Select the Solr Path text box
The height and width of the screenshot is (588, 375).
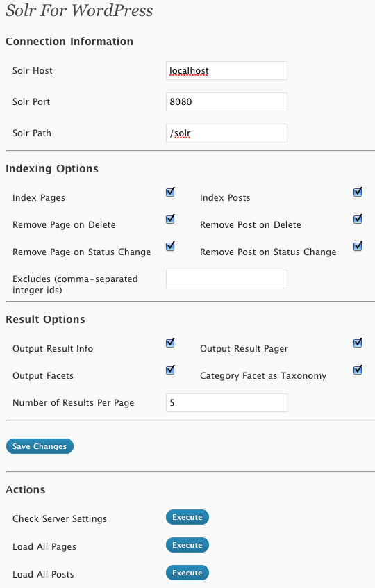pos(226,133)
